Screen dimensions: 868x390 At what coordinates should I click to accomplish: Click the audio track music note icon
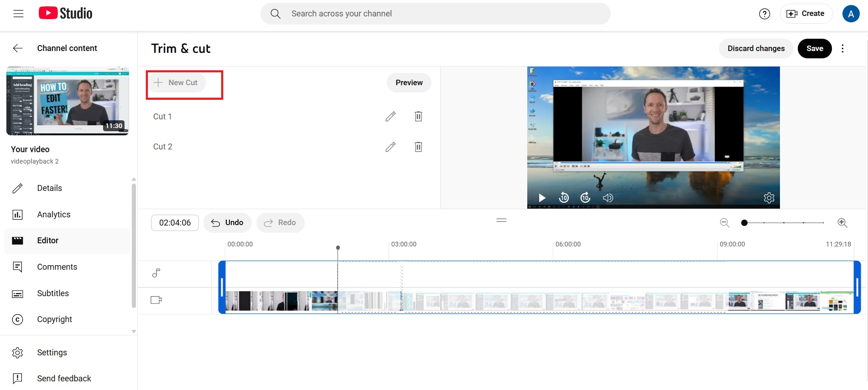click(156, 273)
